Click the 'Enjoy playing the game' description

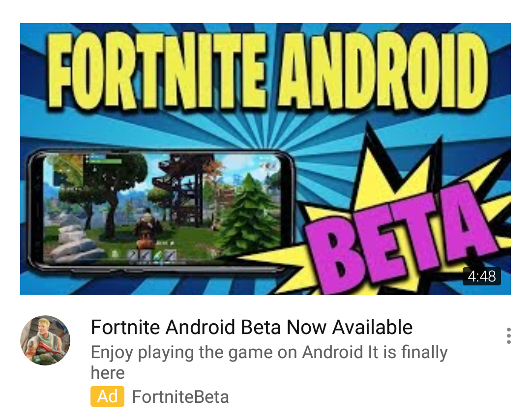[x=269, y=362]
